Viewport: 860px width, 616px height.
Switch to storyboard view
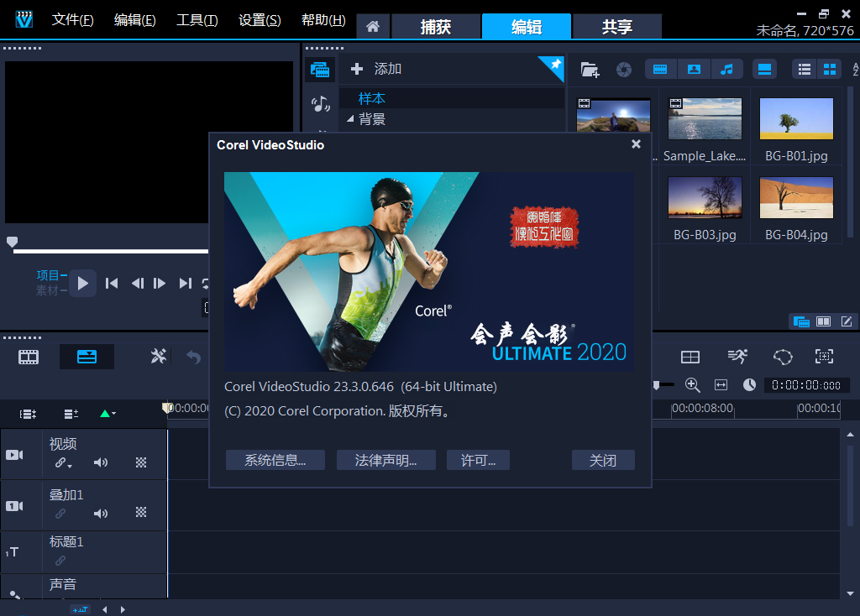click(29, 358)
